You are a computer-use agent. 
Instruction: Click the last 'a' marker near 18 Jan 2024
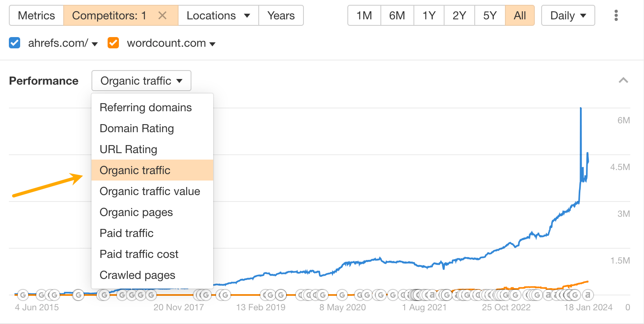click(588, 295)
